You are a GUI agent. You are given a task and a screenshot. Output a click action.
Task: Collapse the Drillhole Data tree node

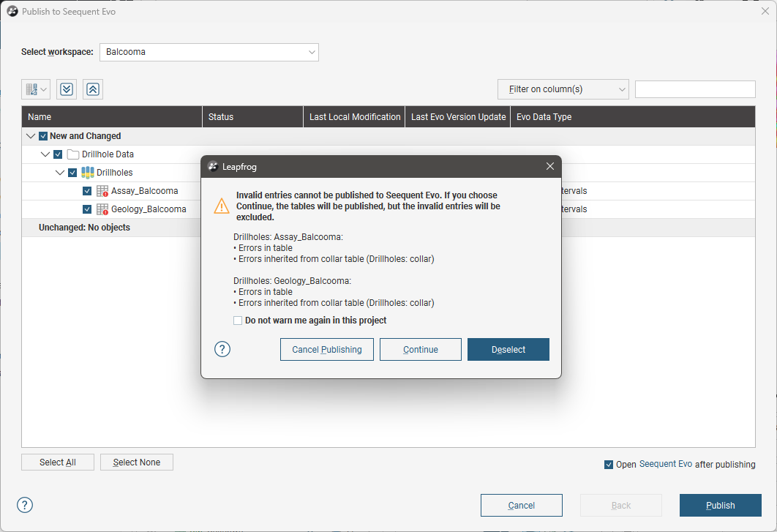[x=45, y=154]
